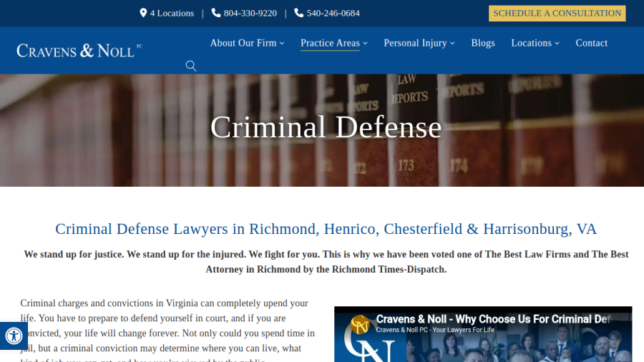This screenshot has height=362, width=644.
Task: Select the Criminal Defense banner heading
Action: (x=326, y=127)
